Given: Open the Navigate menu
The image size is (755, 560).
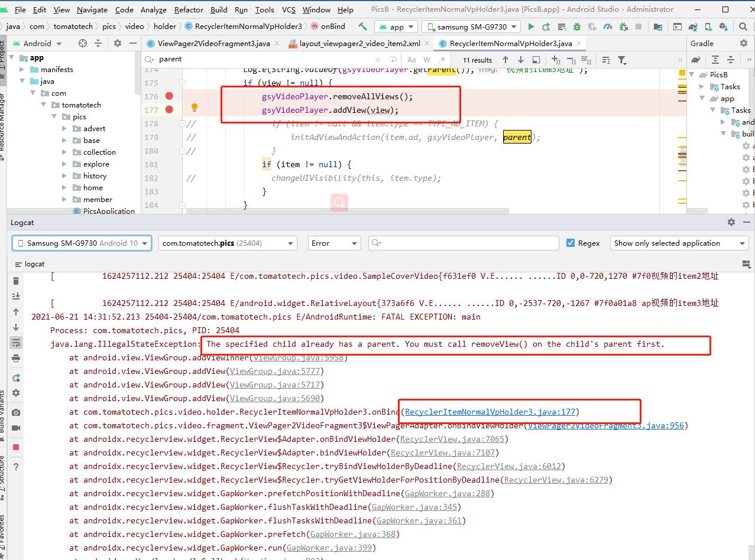Looking at the screenshot, I should 92,9.
